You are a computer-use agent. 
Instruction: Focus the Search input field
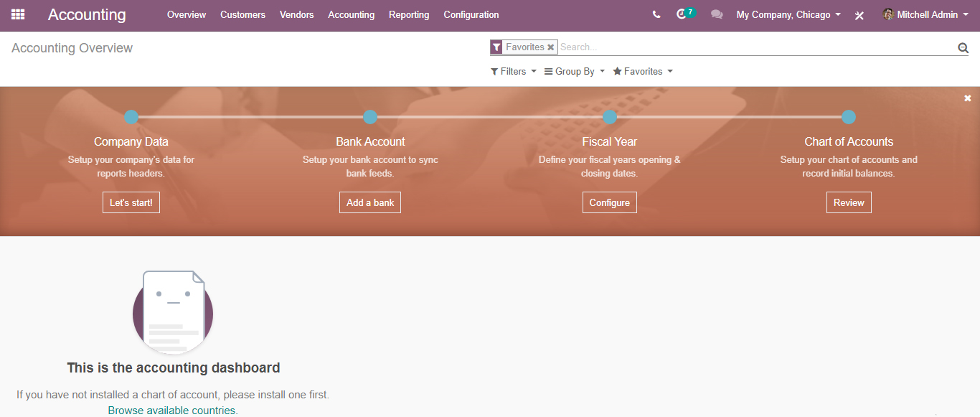point(757,47)
